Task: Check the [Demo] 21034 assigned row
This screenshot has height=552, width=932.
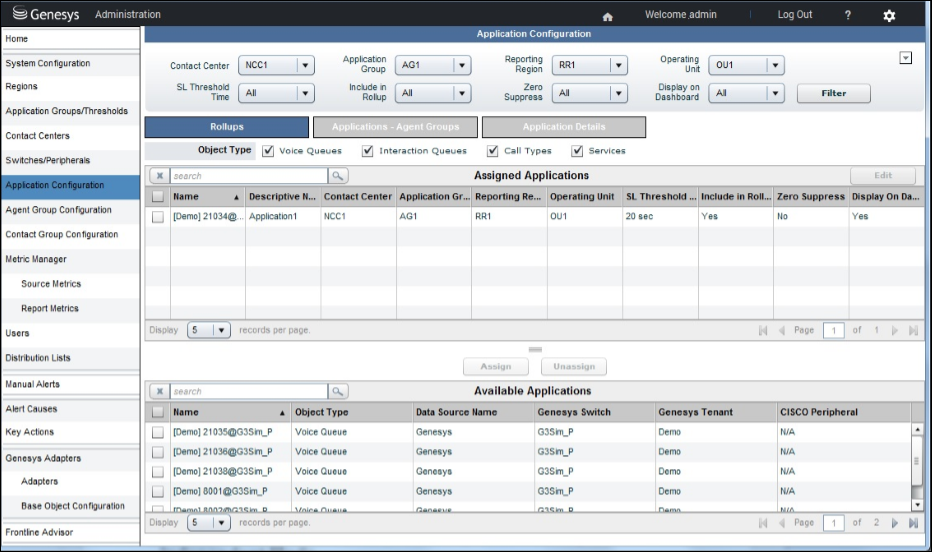Action: 158,217
